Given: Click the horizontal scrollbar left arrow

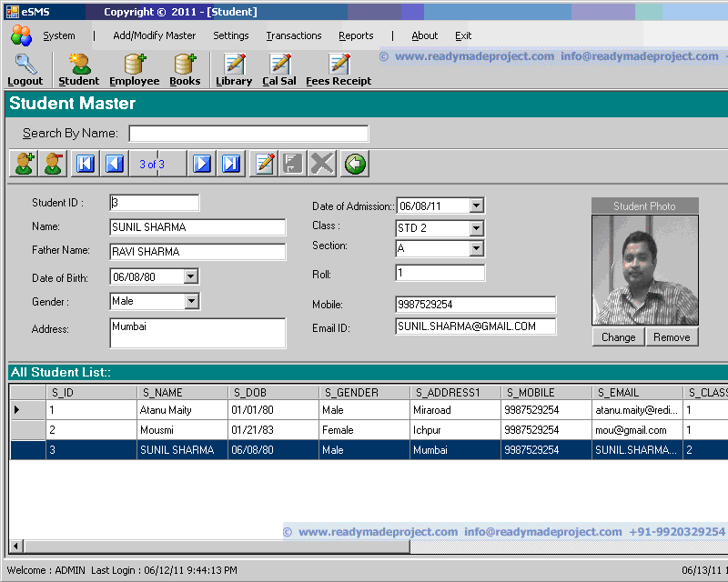Looking at the screenshot, I should (16, 547).
